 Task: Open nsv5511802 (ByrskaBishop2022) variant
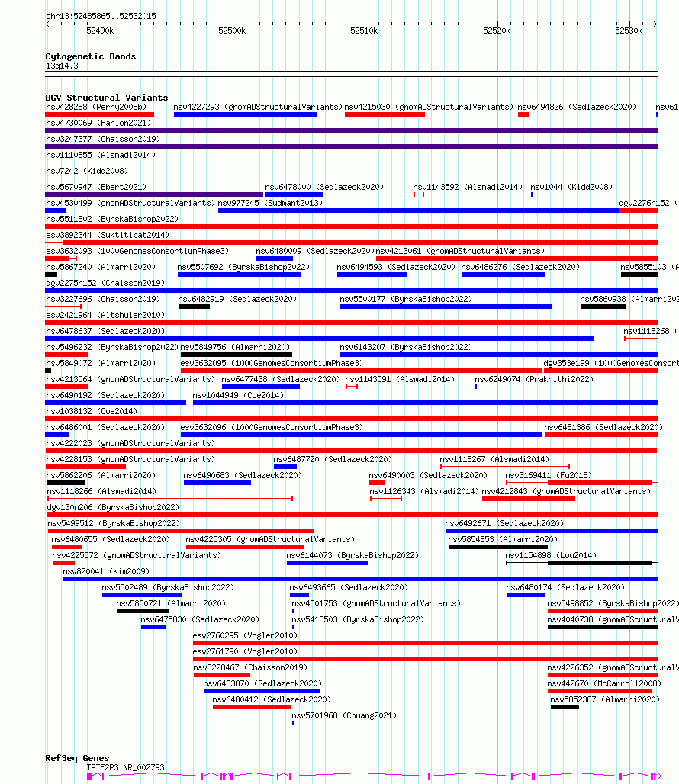(x=351, y=227)
